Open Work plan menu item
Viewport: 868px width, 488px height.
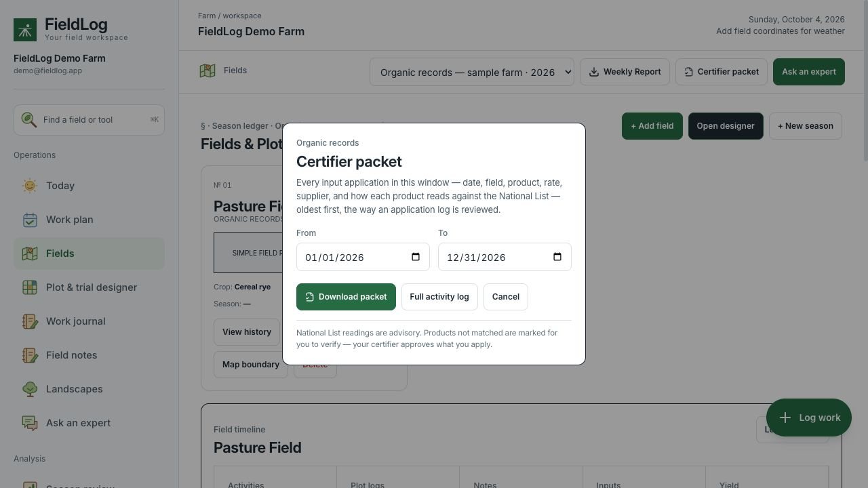[x=89, y=220]
